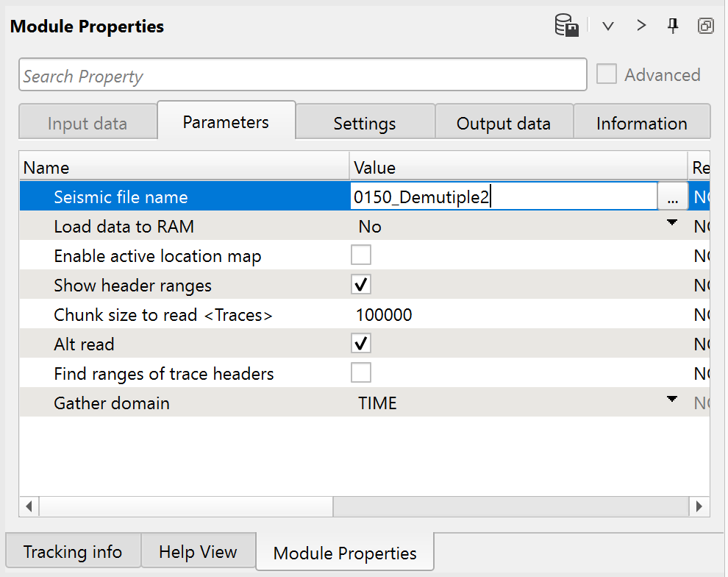The height and width of the screenshot is (577, 728).
Task: Toggle Enable active location map checkbox
Action: coord(361,255)
